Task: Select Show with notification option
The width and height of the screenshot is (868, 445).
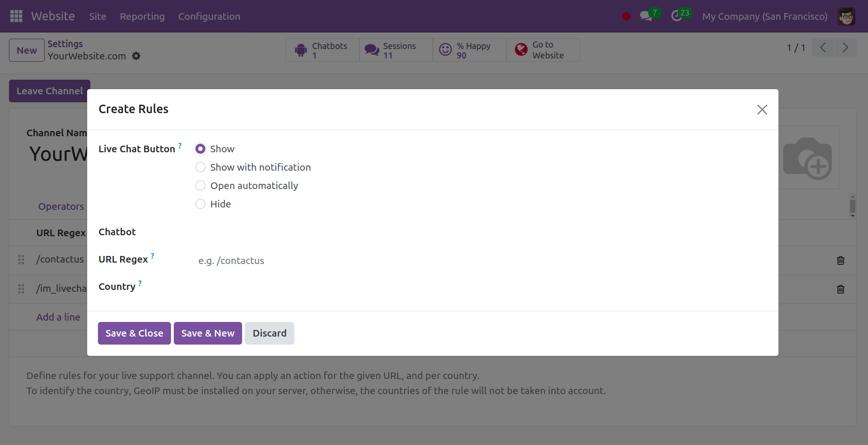Action: (x=201, y=167)
